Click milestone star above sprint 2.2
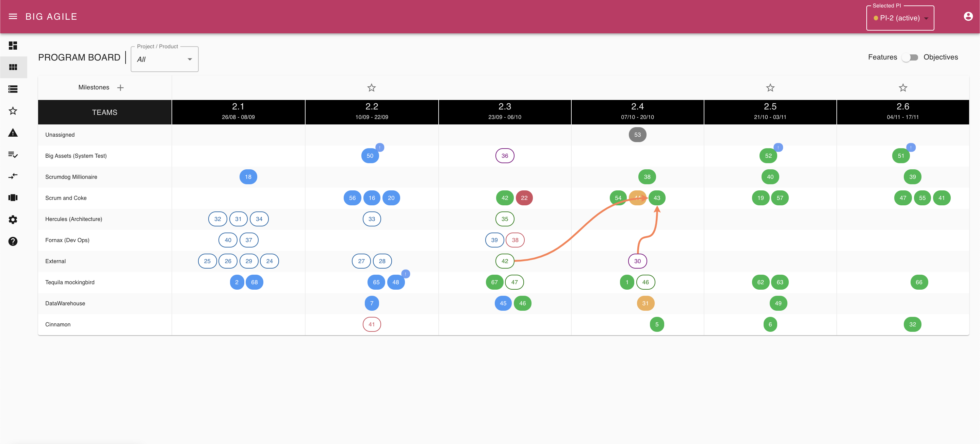This screenshot has width=980, height=444. (371, 88)
